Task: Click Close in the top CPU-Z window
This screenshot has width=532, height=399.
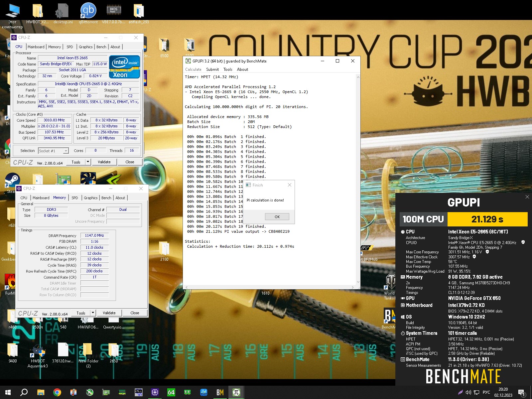Action: (x=130, y=162)
